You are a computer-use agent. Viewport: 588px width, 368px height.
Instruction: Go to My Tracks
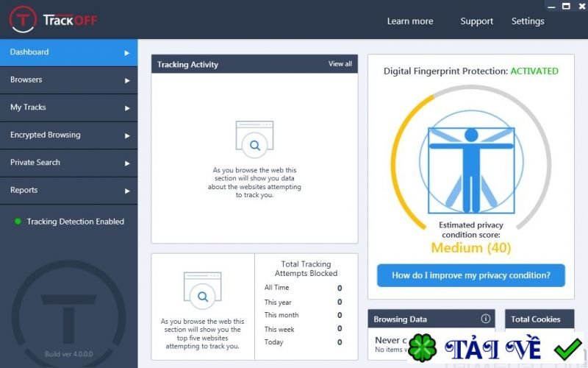[68, 107]
